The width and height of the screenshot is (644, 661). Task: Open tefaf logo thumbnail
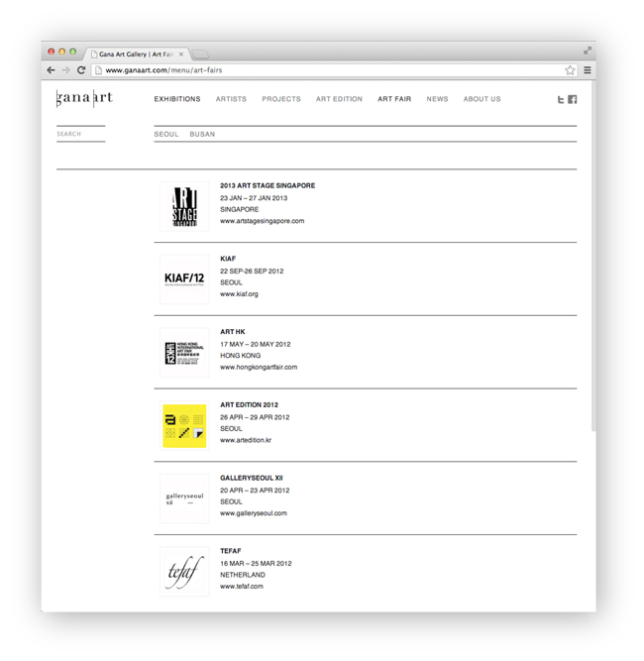(x=184, y=572)
